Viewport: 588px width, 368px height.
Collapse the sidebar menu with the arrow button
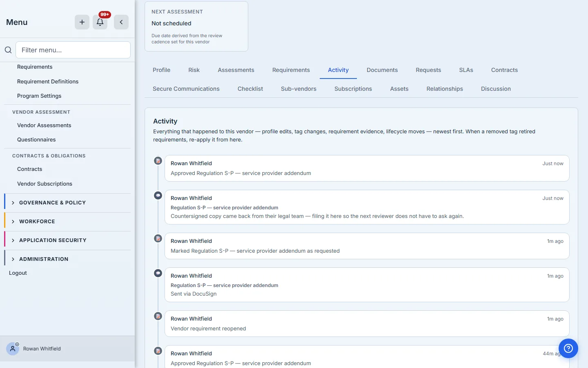tap(121, 22)
